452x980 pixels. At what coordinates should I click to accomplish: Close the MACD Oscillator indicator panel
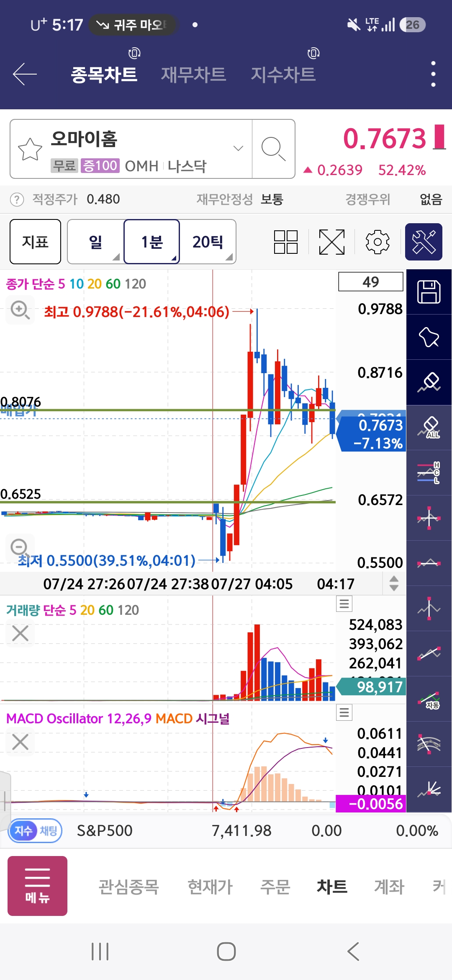[x=20, y=742]
